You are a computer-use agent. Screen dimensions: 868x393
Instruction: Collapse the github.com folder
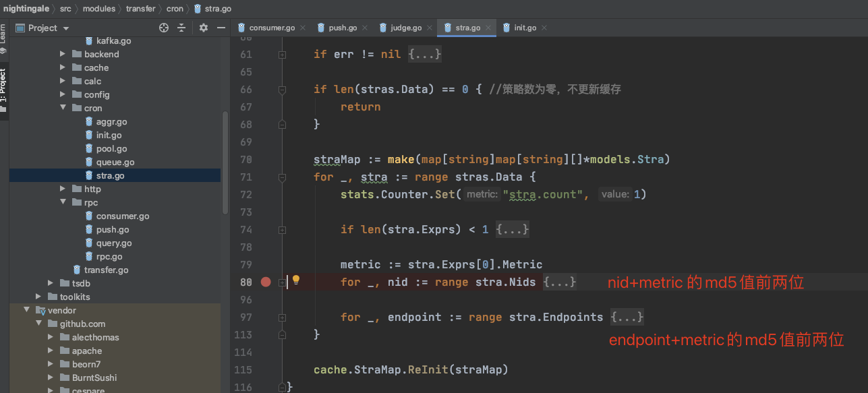38,324
